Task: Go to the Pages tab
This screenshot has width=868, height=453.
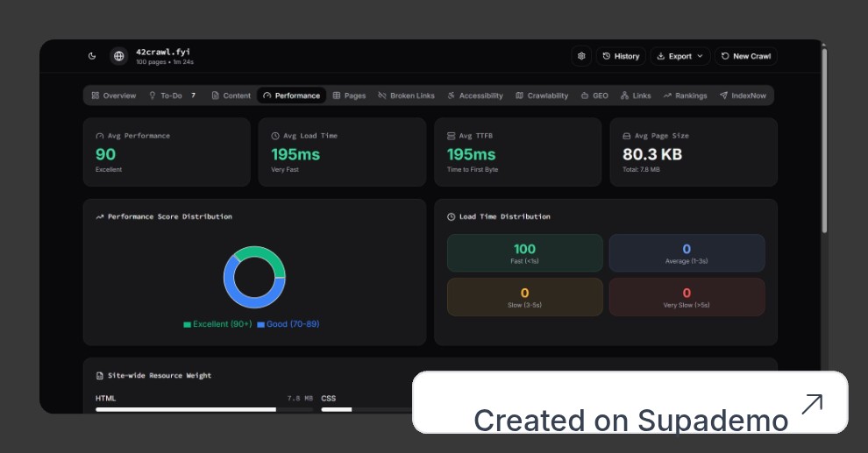Action: point(349,96)
